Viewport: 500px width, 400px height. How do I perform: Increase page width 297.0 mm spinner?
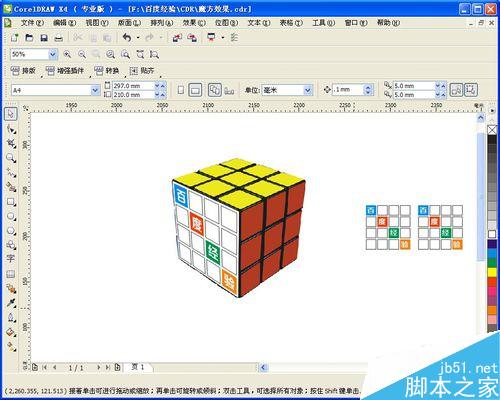tap(163, 86)
